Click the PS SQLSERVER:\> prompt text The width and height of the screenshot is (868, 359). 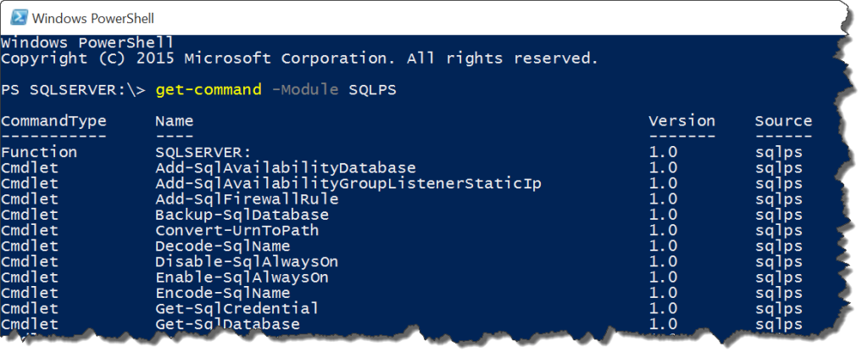point(74,90)
